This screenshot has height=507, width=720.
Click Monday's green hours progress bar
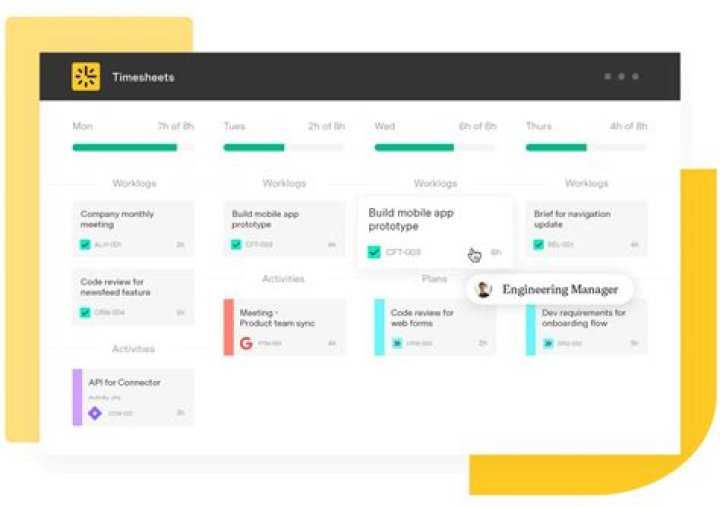click(x=124, y=147)
